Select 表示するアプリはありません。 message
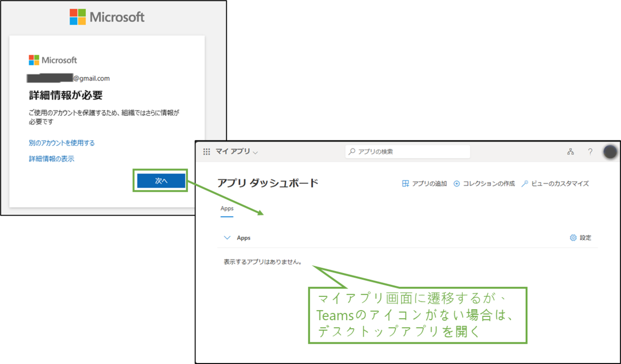 coord(262,262)
